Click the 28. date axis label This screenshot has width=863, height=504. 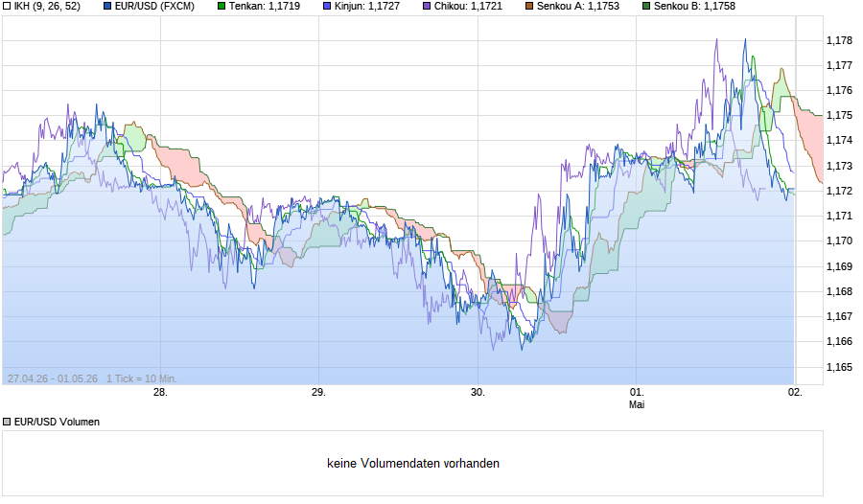coord(160,392)
